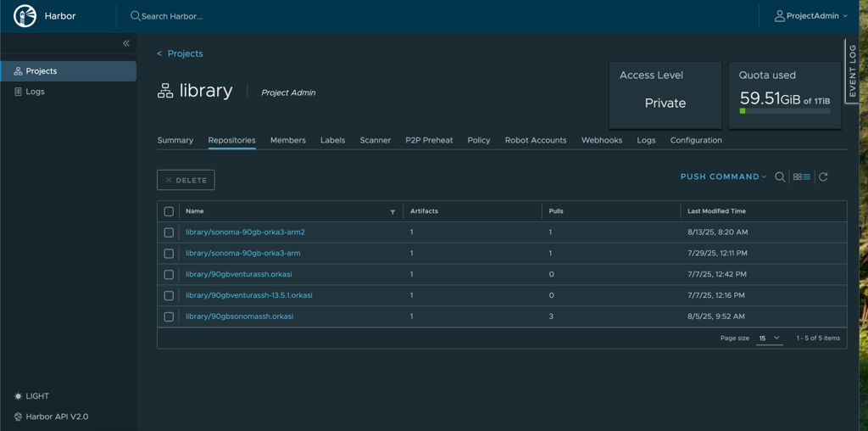Image resolution: width=868 pixels, height=431 pixels.
Task: Collapse the sidebar with double-chevron icon
Action: coord(126,43)
